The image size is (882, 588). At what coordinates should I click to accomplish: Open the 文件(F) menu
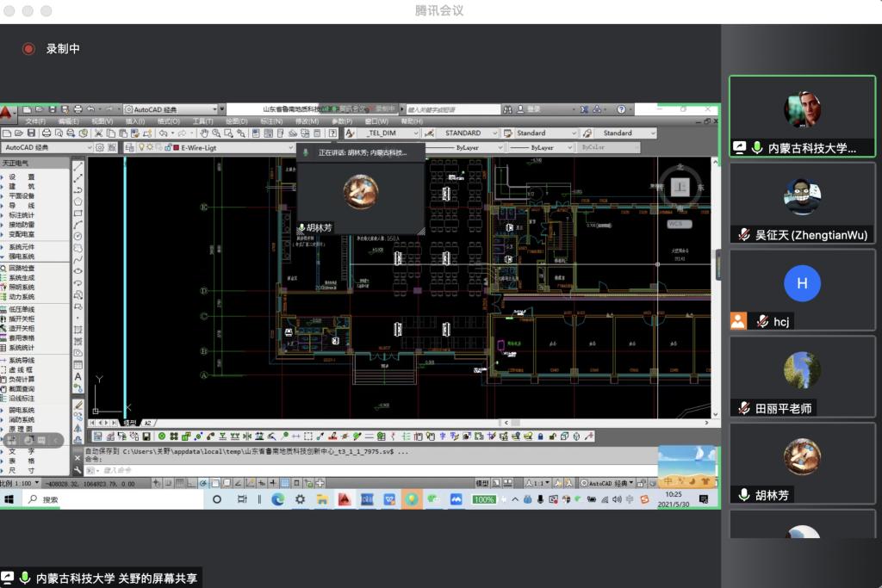click(35, 121)
